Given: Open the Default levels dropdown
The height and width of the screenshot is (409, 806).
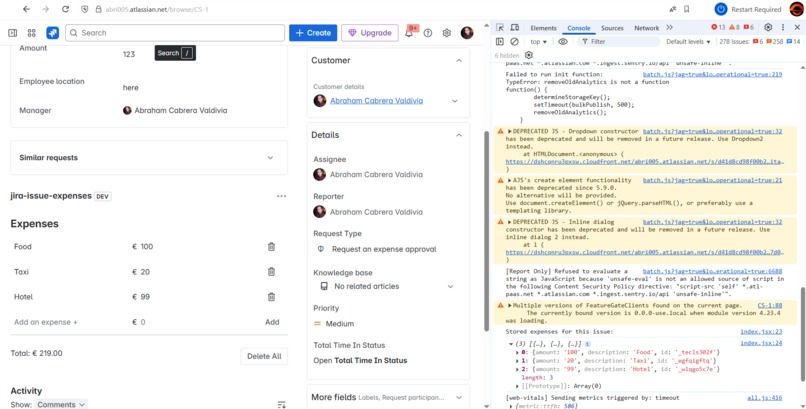Looking at the screenshot, I should coord(688,42).
